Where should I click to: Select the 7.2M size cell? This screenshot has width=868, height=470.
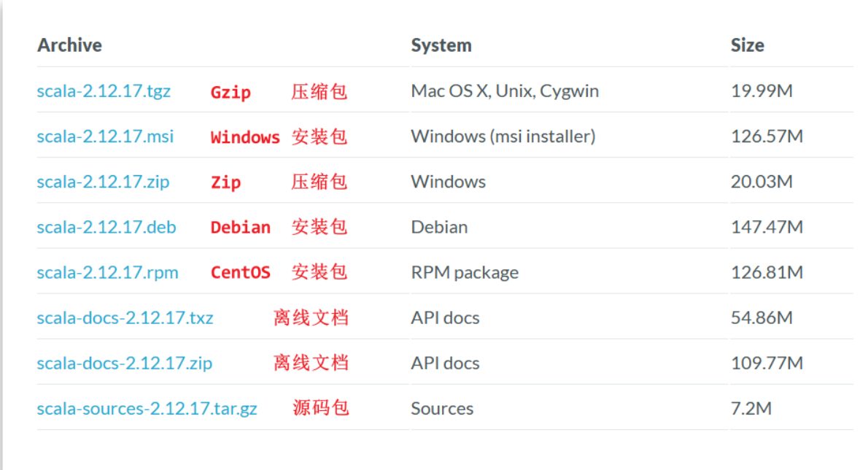click(x=751, y=409)
